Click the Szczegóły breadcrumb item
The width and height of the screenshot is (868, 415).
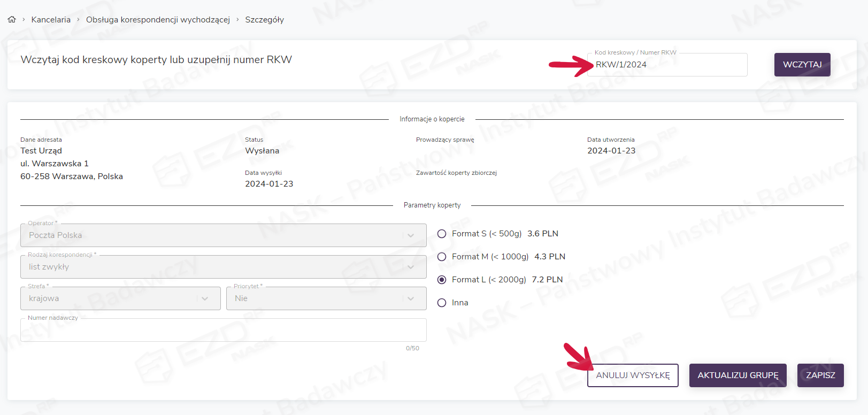264,20
